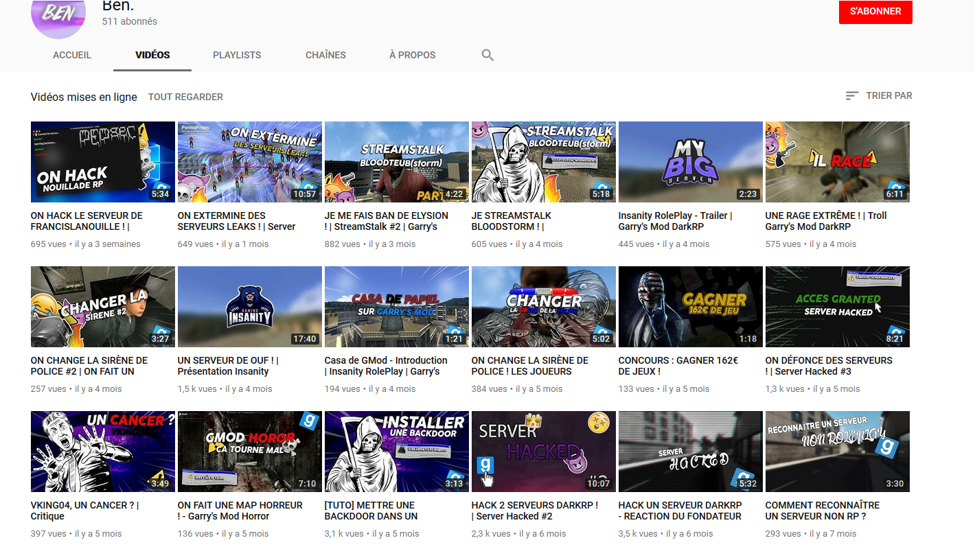This screenshot has height=560, width=975.
Task: Open the Streamstalk Bloodteub skeleton thumbnail
Action: 544,162
